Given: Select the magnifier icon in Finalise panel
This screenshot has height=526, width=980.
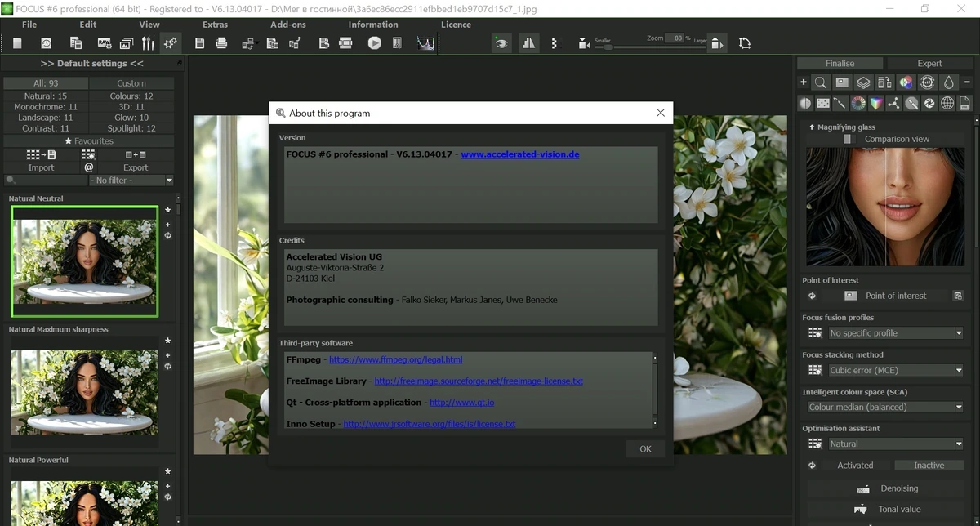Looking at the screenshot, I should (821, 82).
